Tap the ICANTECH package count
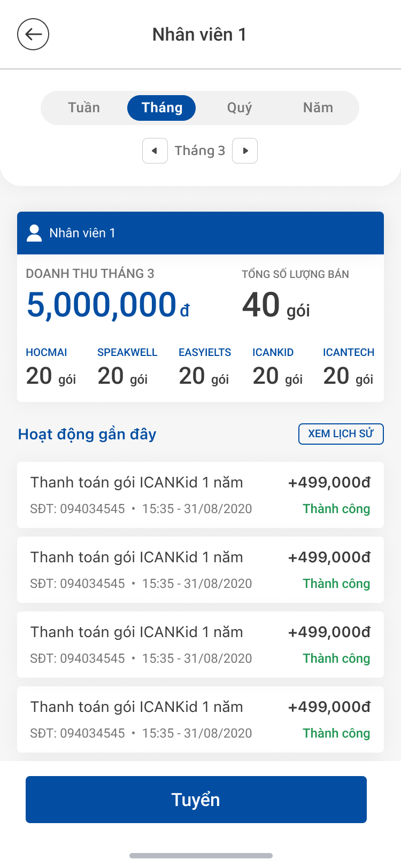The width and height of the screenshot is (401, 868). click(348, 376)
